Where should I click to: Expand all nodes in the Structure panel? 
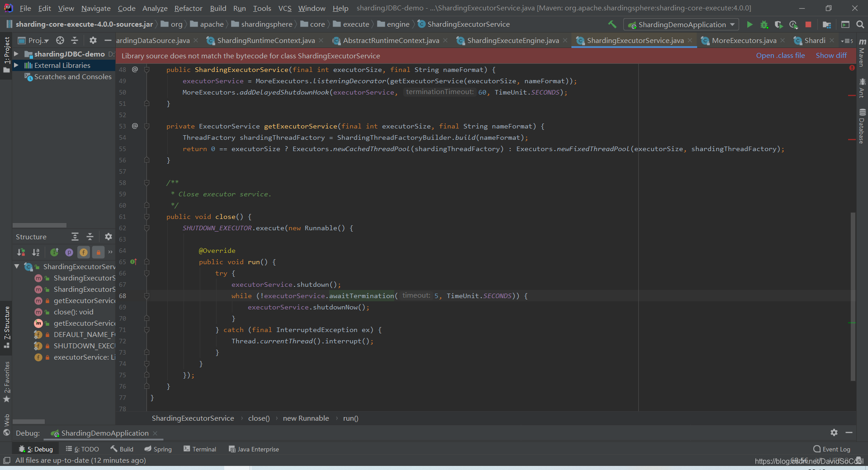coord(75,237)
